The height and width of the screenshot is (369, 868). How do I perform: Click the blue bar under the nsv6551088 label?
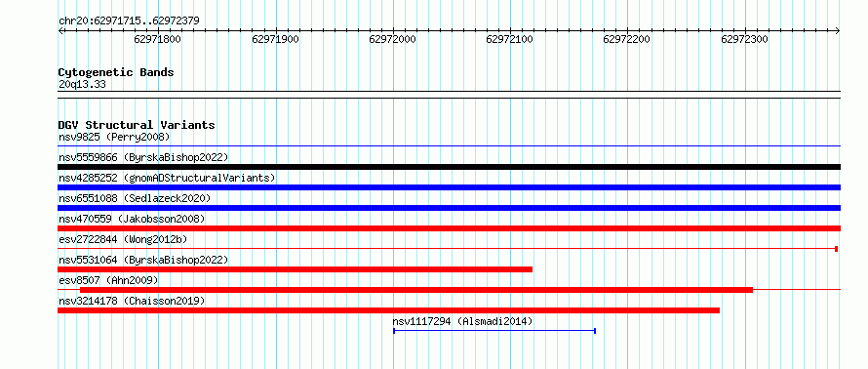tap(449, 208)
